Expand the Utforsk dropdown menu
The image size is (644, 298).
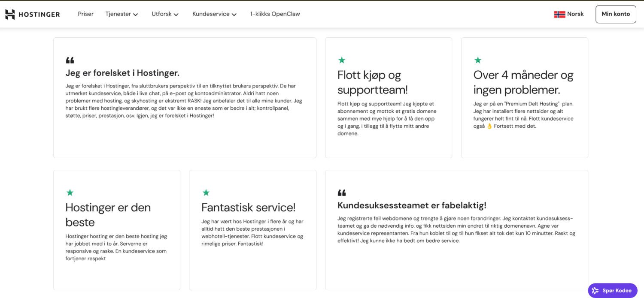pyautogui.click(x=165, y=14)
